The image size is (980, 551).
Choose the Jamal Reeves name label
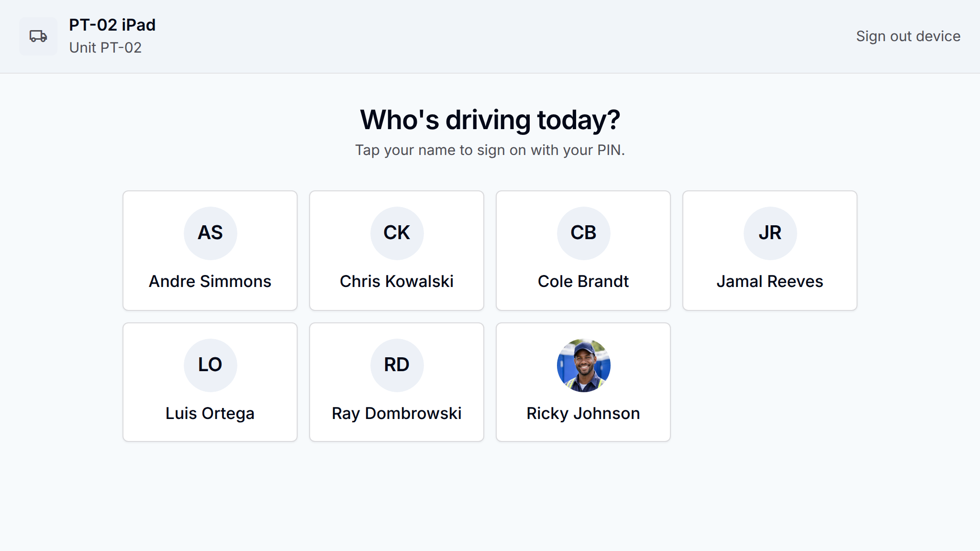770,281
